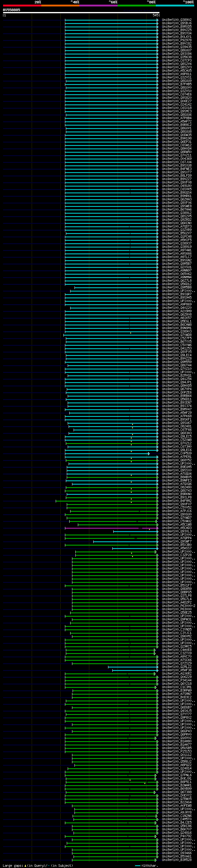Select the label UniRef100_B6THA6
The width and height of the screenshot is (197, 868).
pos(177,210)
